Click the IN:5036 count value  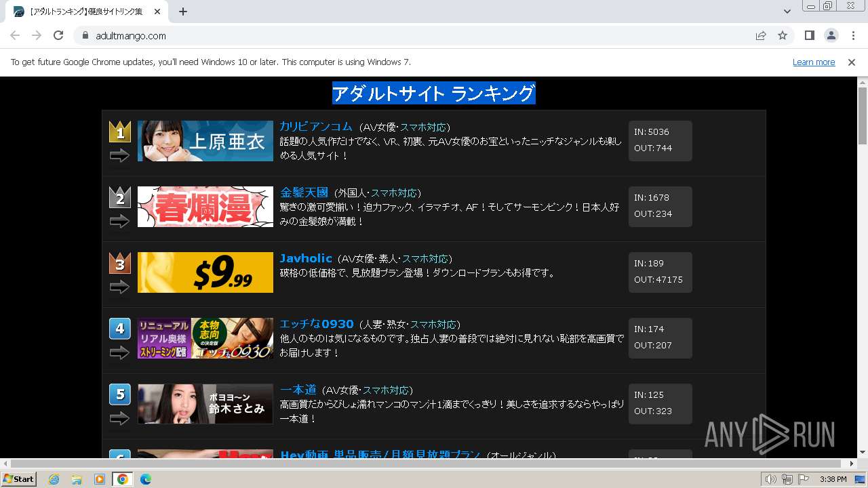(x=652, y=131)
